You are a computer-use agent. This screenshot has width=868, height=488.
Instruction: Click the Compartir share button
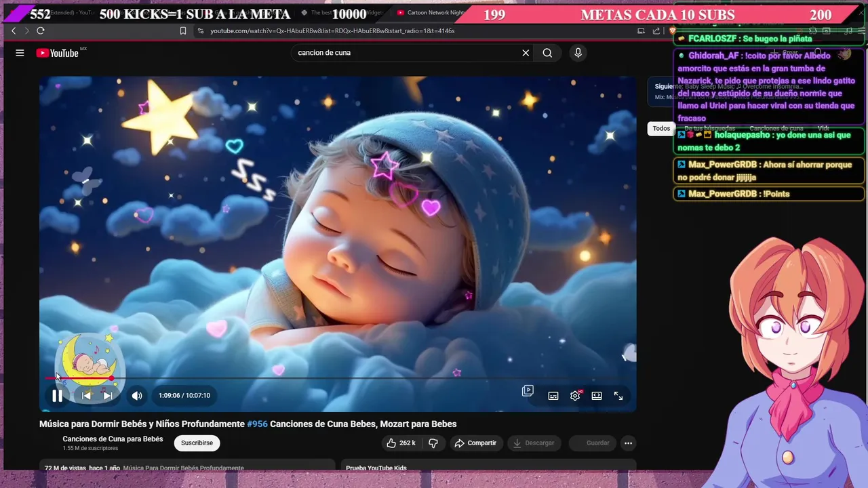coord(475,443)
